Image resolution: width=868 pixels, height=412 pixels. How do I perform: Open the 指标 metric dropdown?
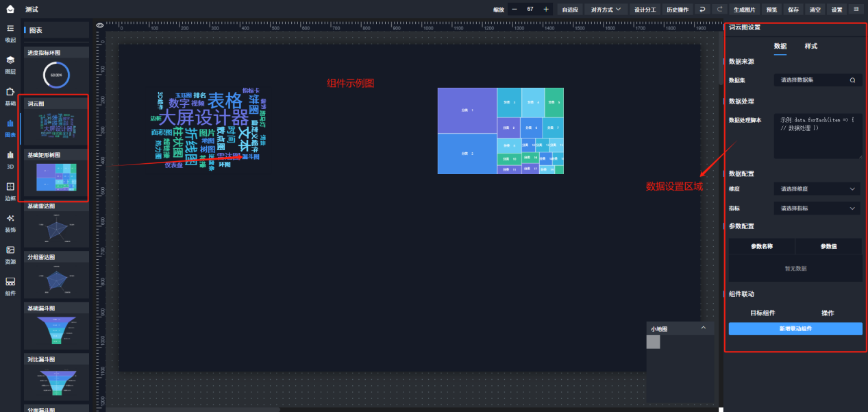click(x=818, y=208)
